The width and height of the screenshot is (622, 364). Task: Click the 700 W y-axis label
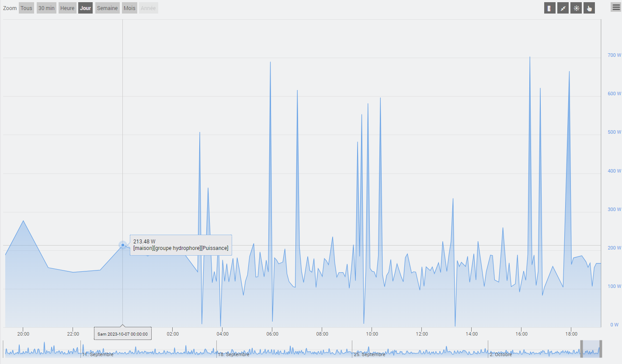click(614, 55)
